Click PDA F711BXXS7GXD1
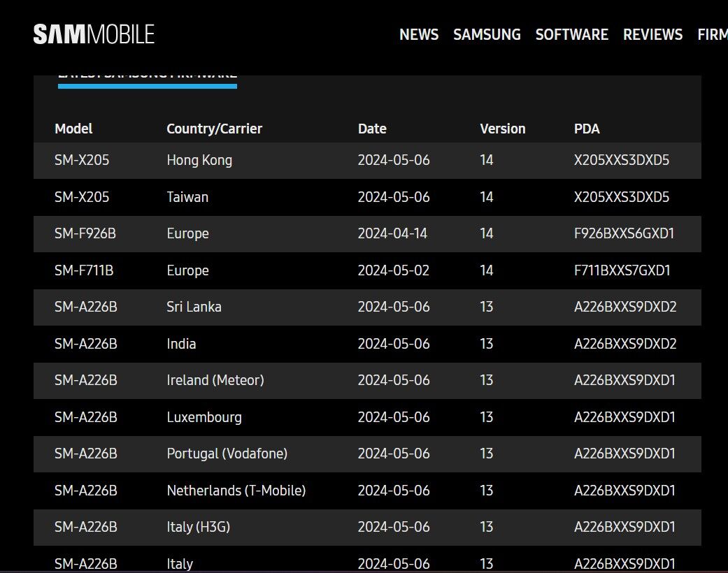This screenshot has height=573, width=728. 622,270
